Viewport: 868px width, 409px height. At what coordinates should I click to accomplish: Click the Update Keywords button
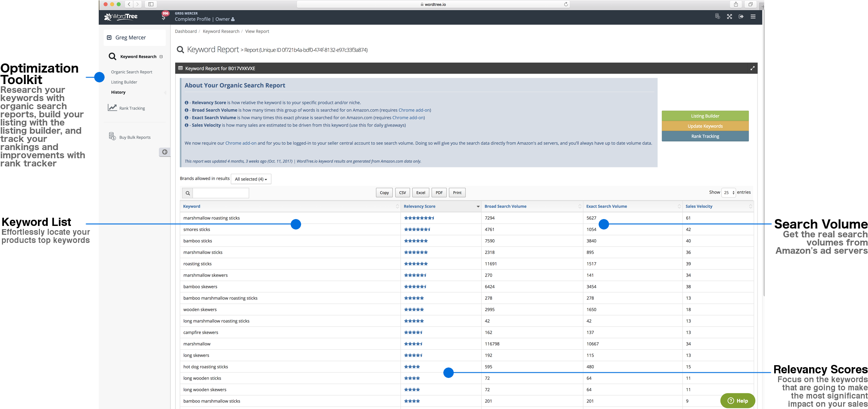tap(705, 126)
